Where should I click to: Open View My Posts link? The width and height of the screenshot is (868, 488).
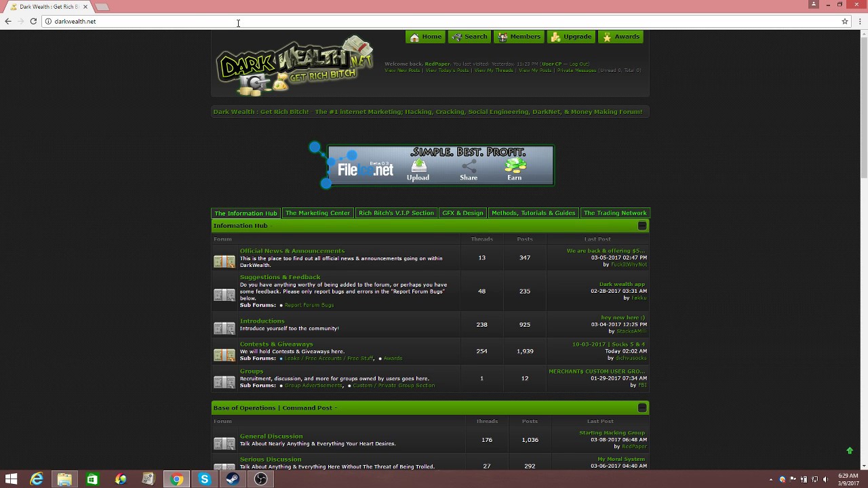click(535, 70)
